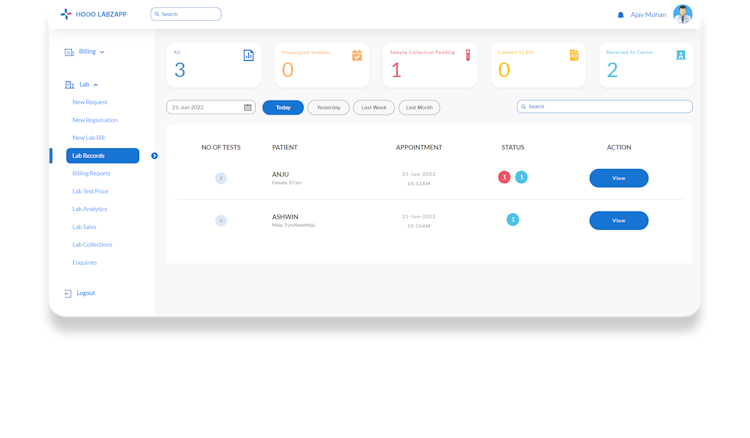Click the date field showing 21-Jun-2022
The image size is (750, 438).
pyautogui.click(x=211, y=108)
